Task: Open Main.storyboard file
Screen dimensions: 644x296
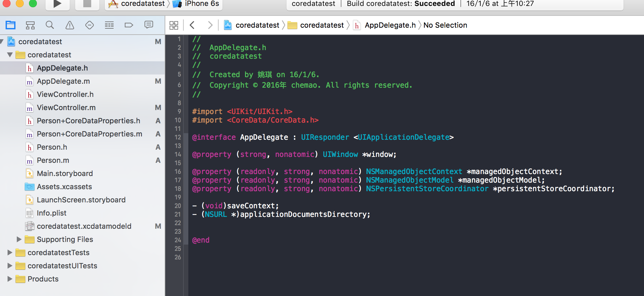Action: click(x=82, y=173)
